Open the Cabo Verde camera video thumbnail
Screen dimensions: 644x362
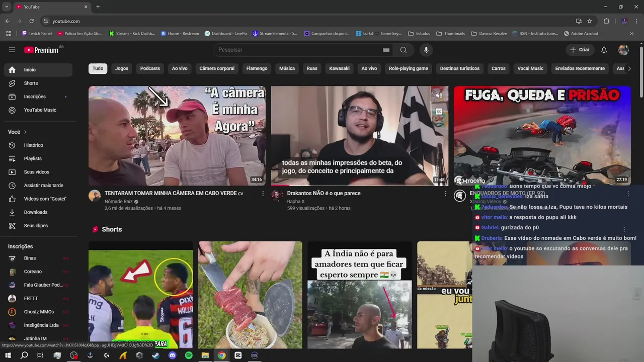coord(177,136)
